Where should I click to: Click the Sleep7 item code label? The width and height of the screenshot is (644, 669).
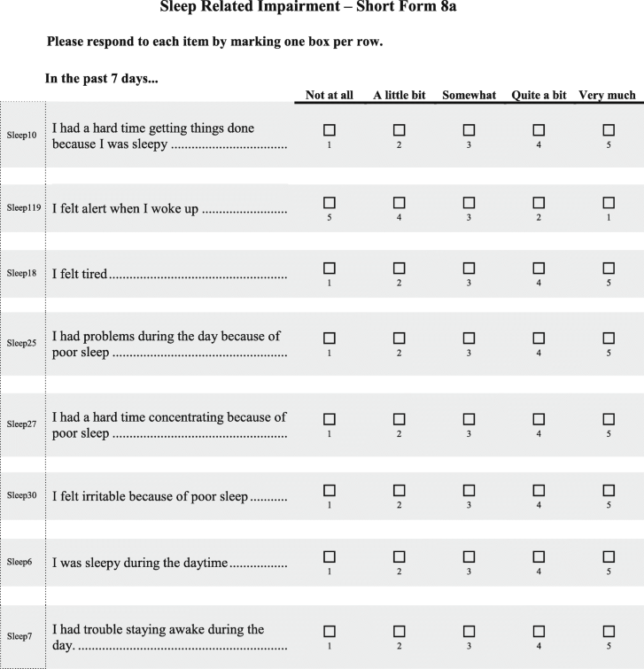coord(21,636)
